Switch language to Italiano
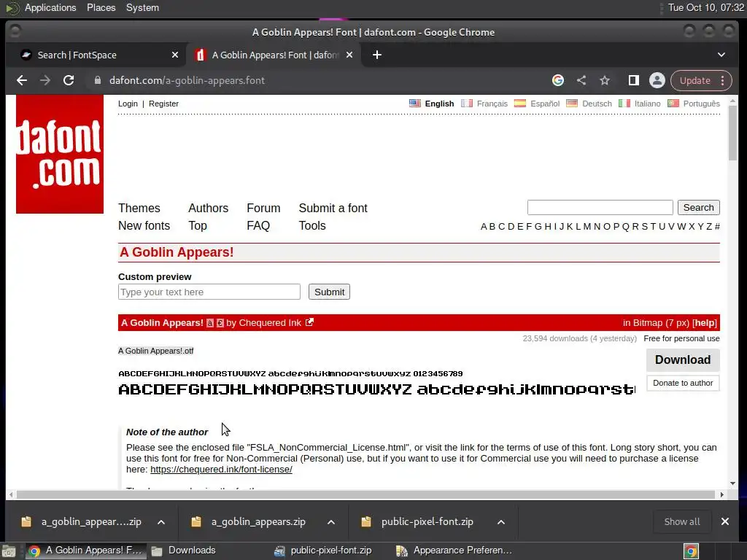 [648, 104]
